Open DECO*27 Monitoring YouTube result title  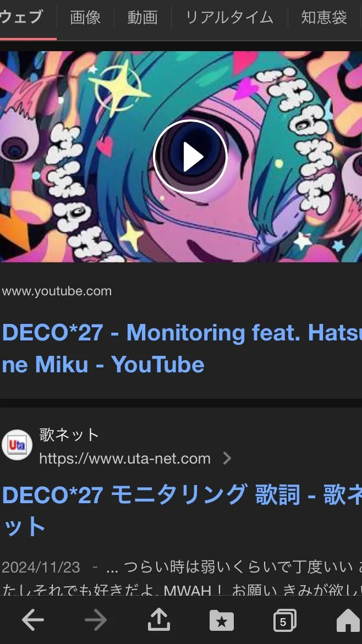pos(181,348)
